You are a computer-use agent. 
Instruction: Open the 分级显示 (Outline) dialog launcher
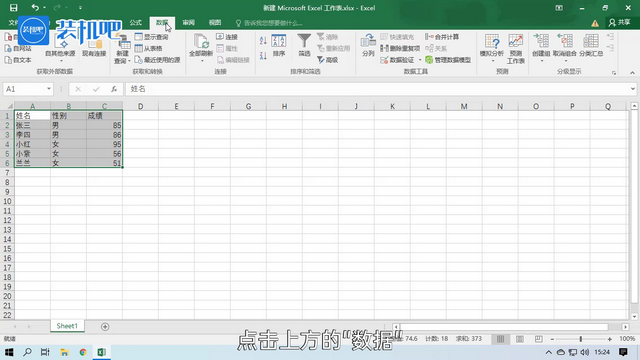tap(614, 73)
